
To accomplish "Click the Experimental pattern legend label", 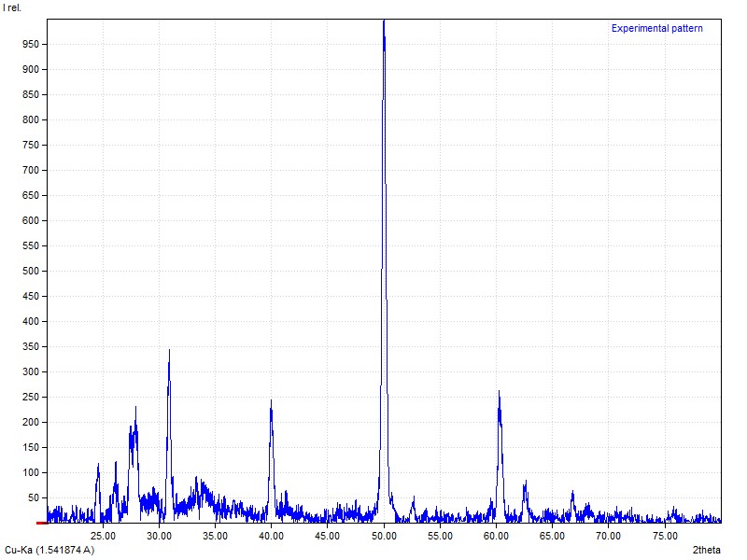I will pos(656,28).
